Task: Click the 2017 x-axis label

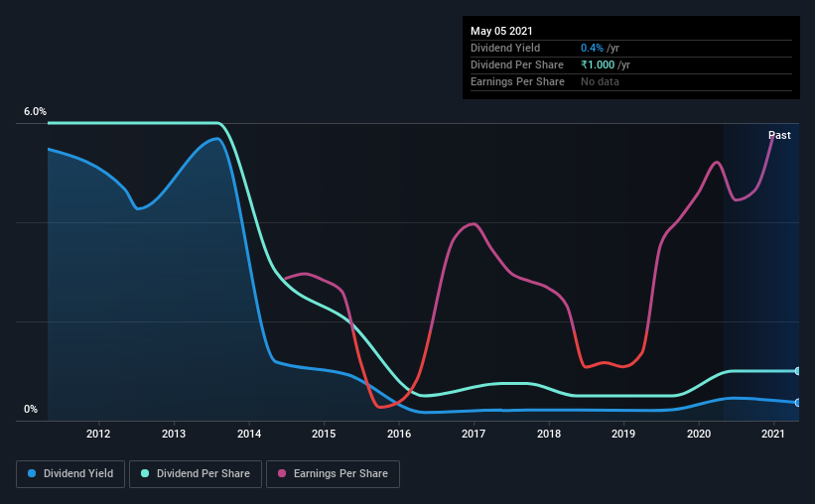Action: 474,434
